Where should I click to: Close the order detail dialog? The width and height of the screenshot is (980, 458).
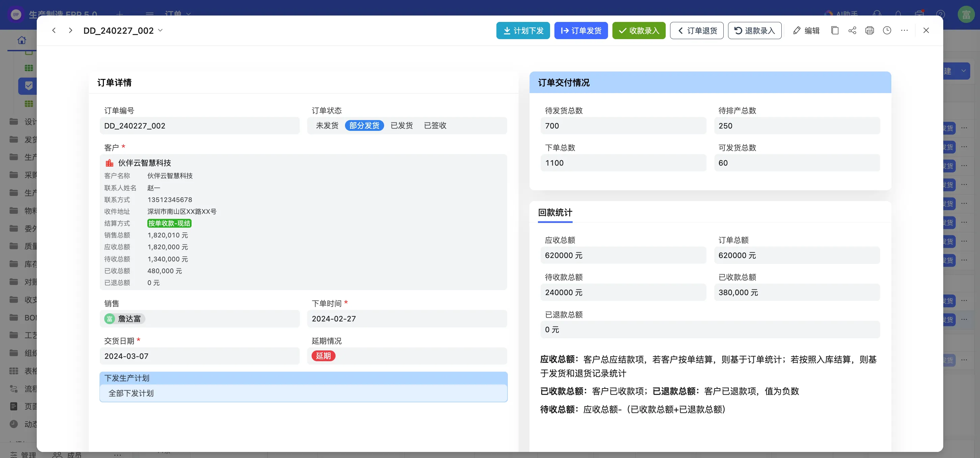[x=926, y=30]
